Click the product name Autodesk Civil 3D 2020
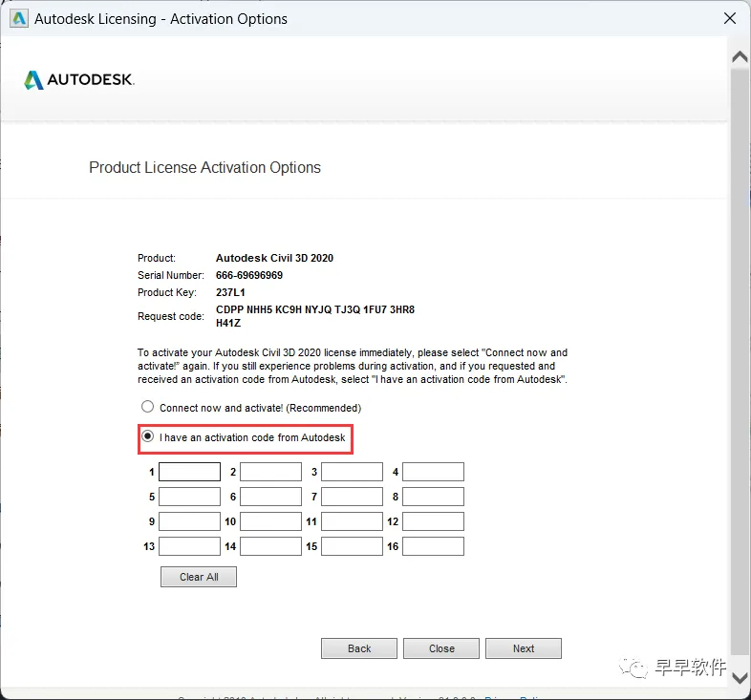 274,258
